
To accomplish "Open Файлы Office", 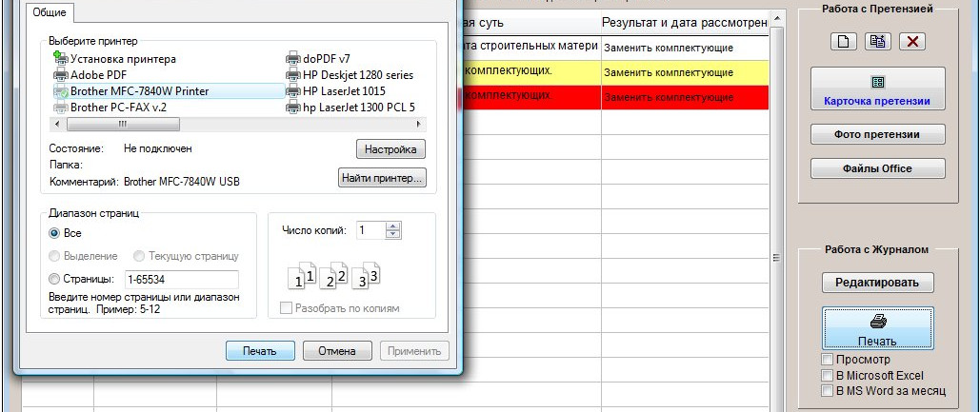I will point(878,168).
